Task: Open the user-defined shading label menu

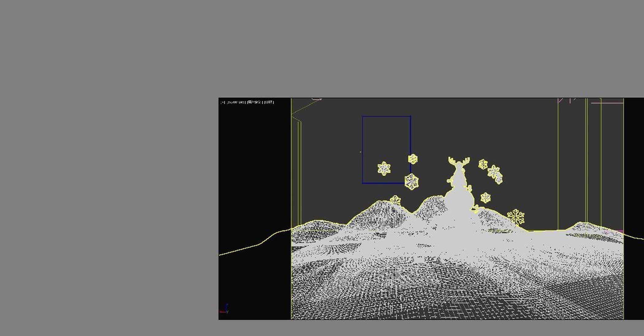Action: pyautogui.click(x=254, y=102)
